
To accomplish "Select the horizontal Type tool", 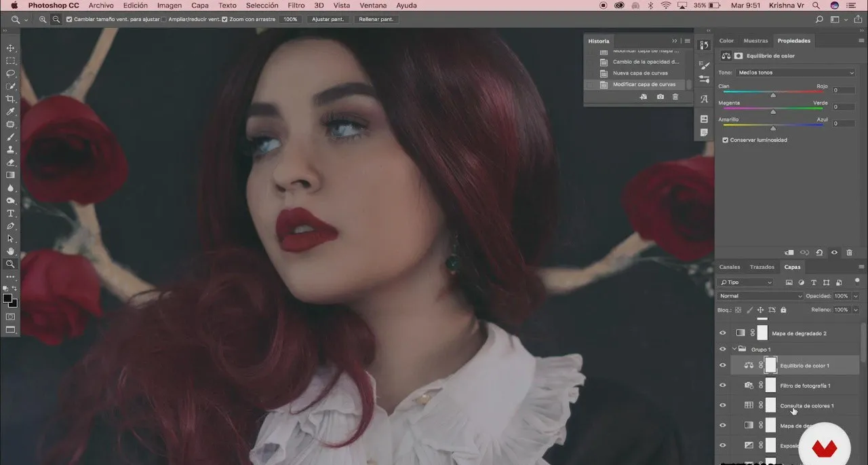I will [10, 213].
